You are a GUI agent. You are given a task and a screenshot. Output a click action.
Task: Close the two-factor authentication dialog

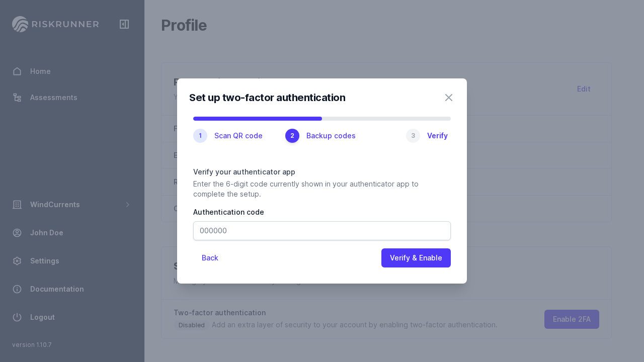point(449,98)
